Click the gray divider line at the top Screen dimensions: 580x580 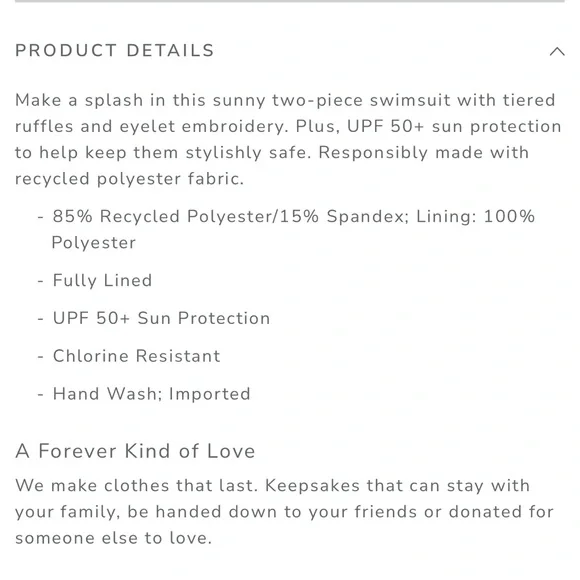click(290, 1)
